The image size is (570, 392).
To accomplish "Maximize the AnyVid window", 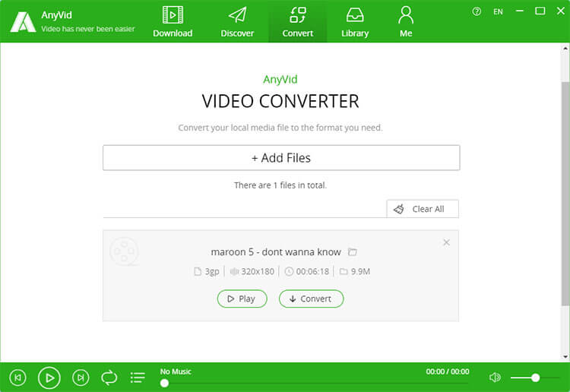I will click(540, 11).
